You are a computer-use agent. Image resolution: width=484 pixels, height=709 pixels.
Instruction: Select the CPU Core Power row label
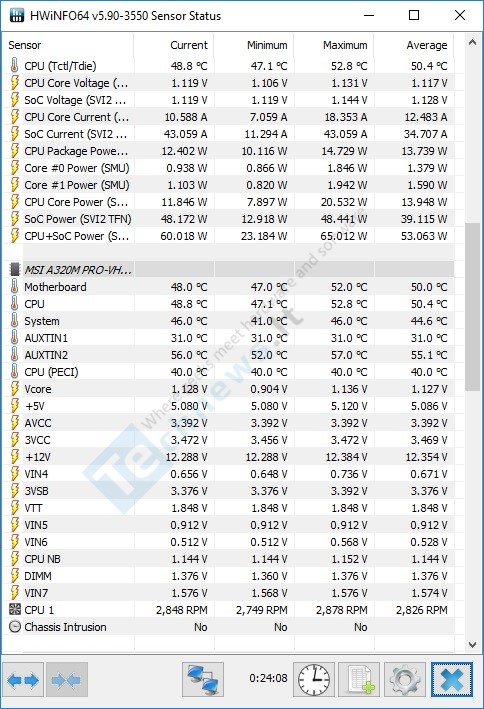pos(76,202)
